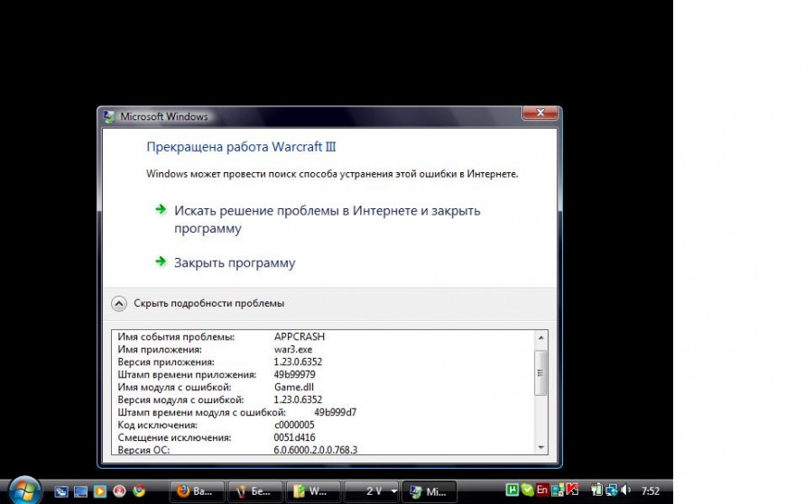The height and width of the screenshot is (504, 812).
Task: Click the 'Имя модуля с ошибкой:' label
Action: click(174, 387)
